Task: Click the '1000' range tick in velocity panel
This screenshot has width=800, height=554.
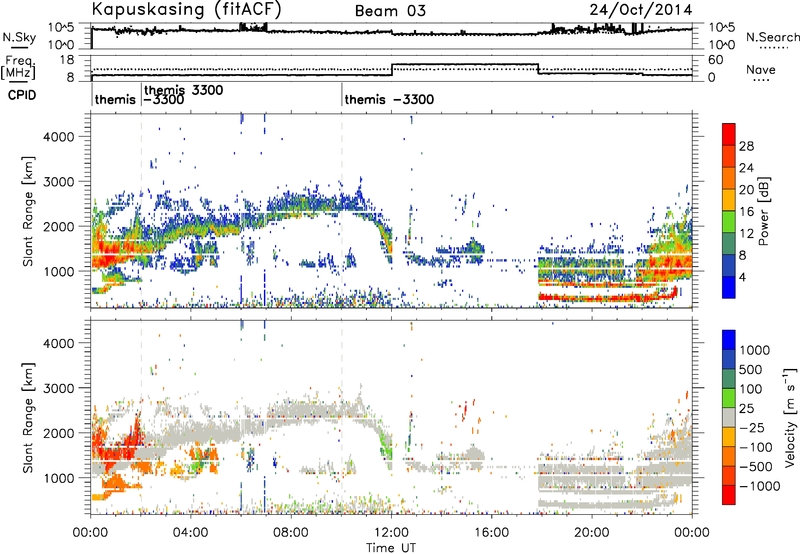Action: pyautogui.click(x=59, y=477)
